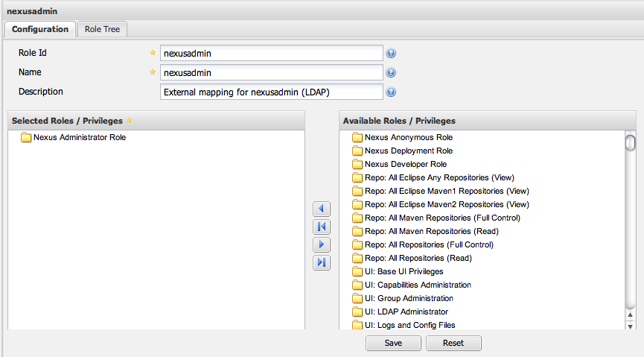Click the remove selected (right arrow) button

[322, 244]
